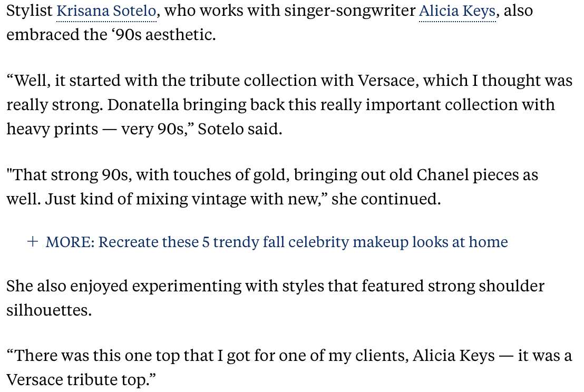Click the word "Donatella"
The height and width of the screenshot is (392, 584).
point(142,104)
